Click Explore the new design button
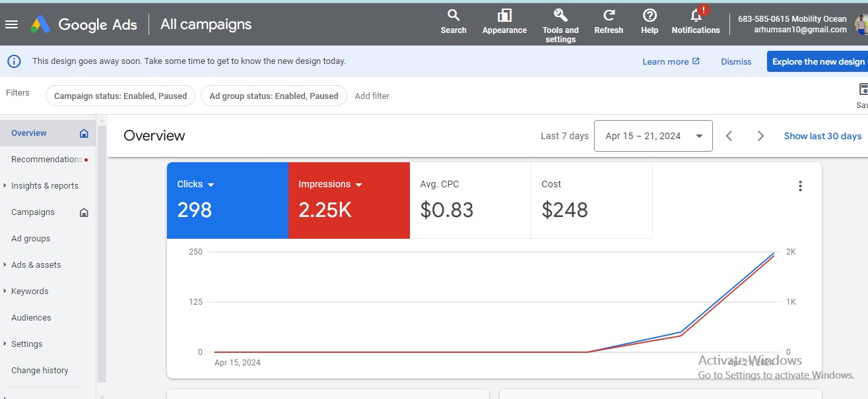Image resolution: width=868 pixels, height=399 pixels. coord(818,61)
